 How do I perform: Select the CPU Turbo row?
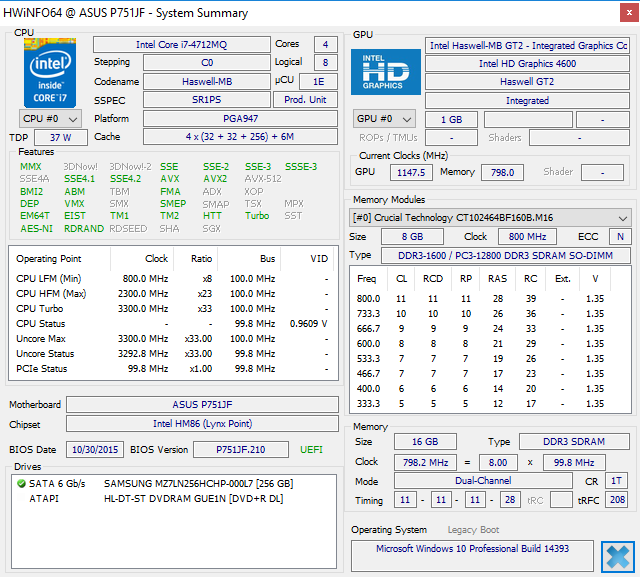[173, 309]
